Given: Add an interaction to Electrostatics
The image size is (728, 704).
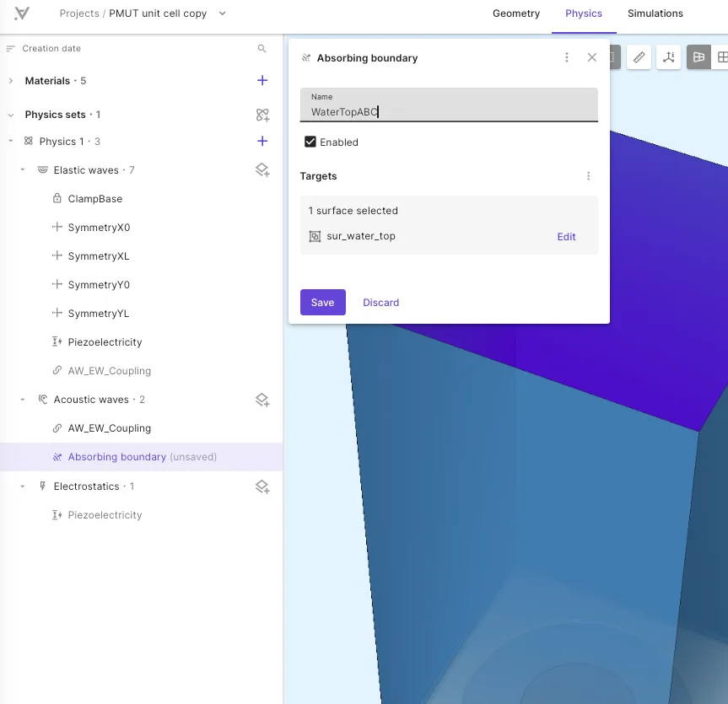Looking at the screenshot, I should [262, 486].
